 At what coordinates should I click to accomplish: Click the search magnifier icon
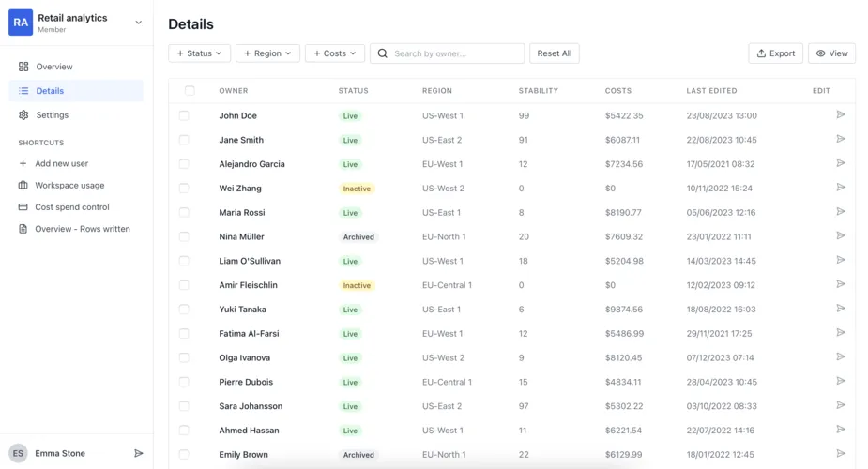(383, 53)
